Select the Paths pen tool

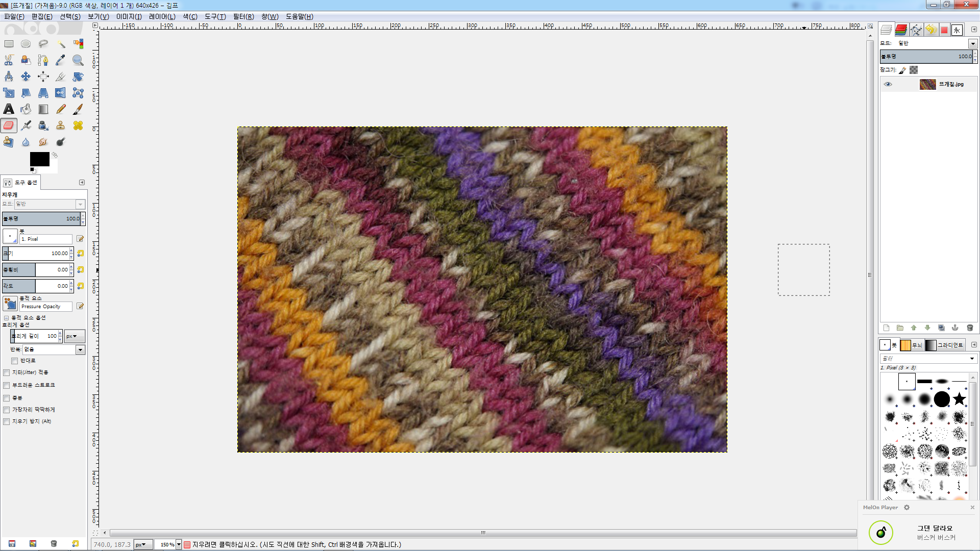[x=43, y=60]
